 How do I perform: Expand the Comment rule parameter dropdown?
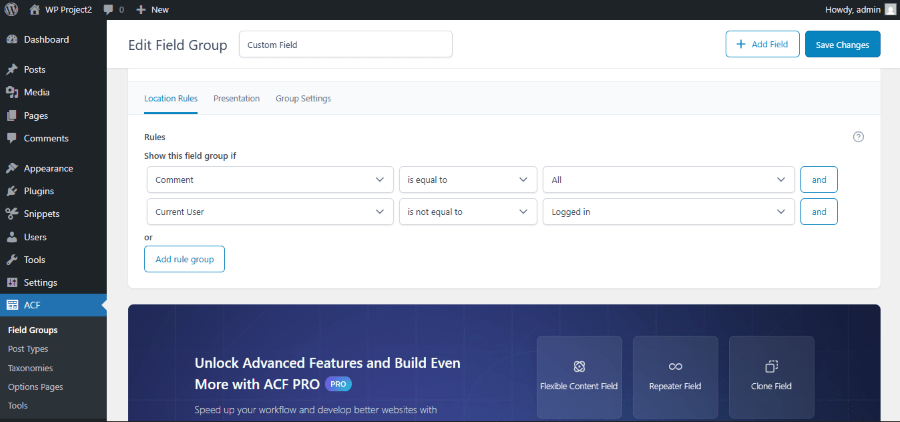click(270, 180)
